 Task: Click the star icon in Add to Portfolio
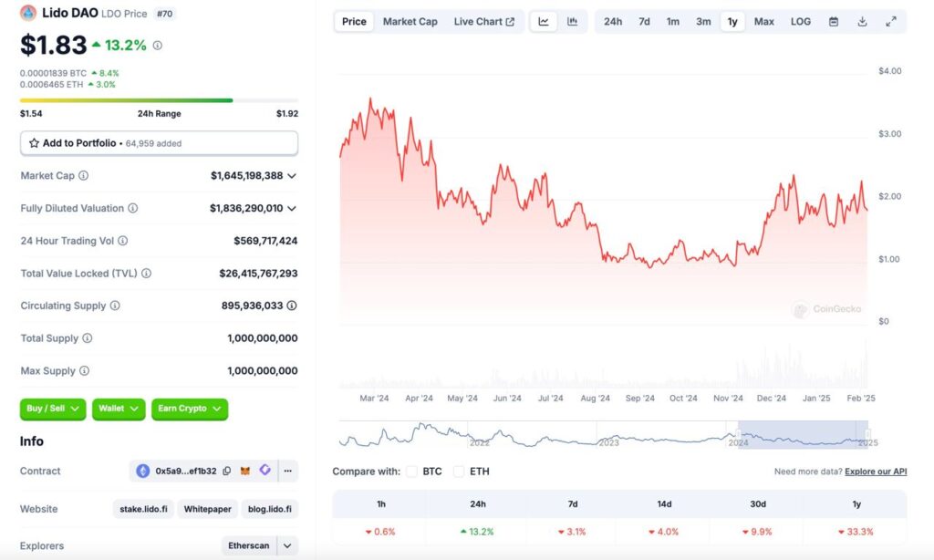[x=34, y=143]
